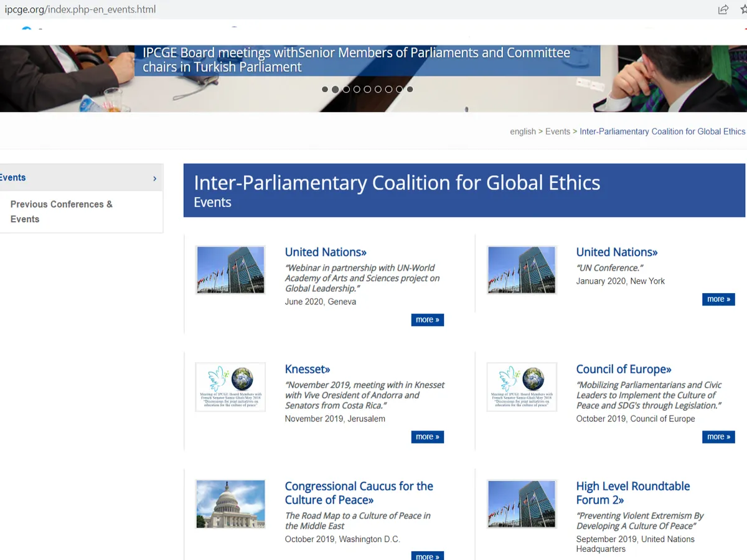Click the Knesset event dove-globe thumbnail
747x560 pixels.
(230, 386)
